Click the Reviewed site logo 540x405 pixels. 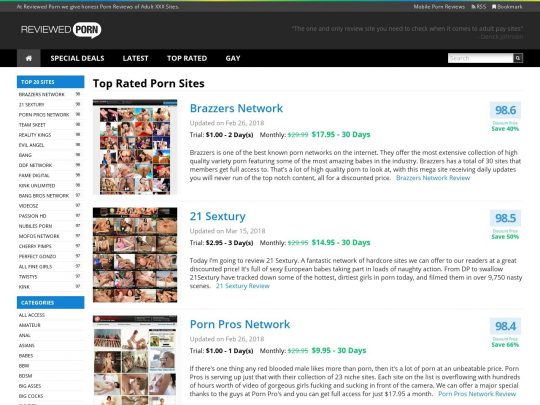point(61,30)
